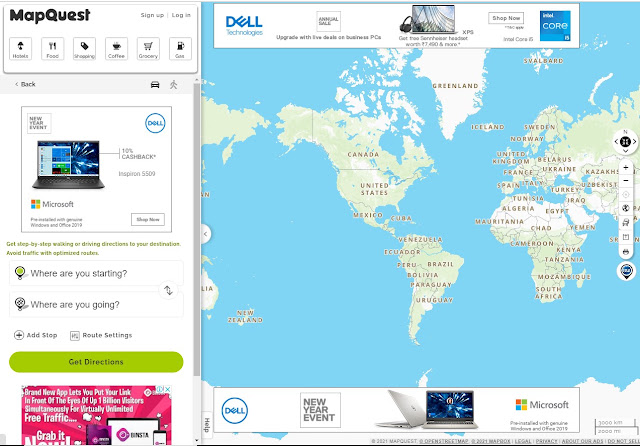This screenshot has height=446, width=640.
Task: Zoom in on the map
Action: point(626,167)
